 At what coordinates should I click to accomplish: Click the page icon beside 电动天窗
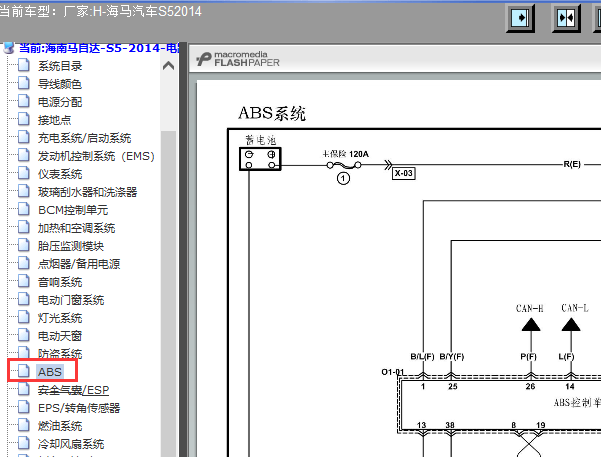(x=24, y=335)
